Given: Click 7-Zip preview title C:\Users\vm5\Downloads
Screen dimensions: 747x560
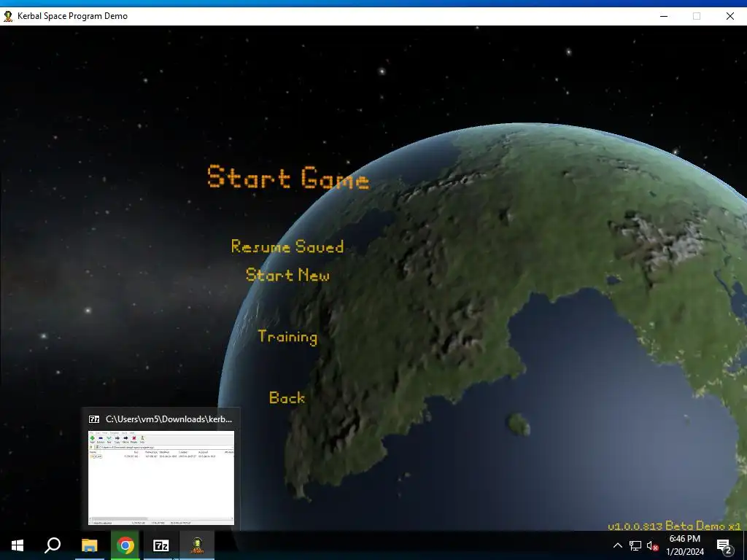Looking at the screenshot, I should (x=169, y=419).
